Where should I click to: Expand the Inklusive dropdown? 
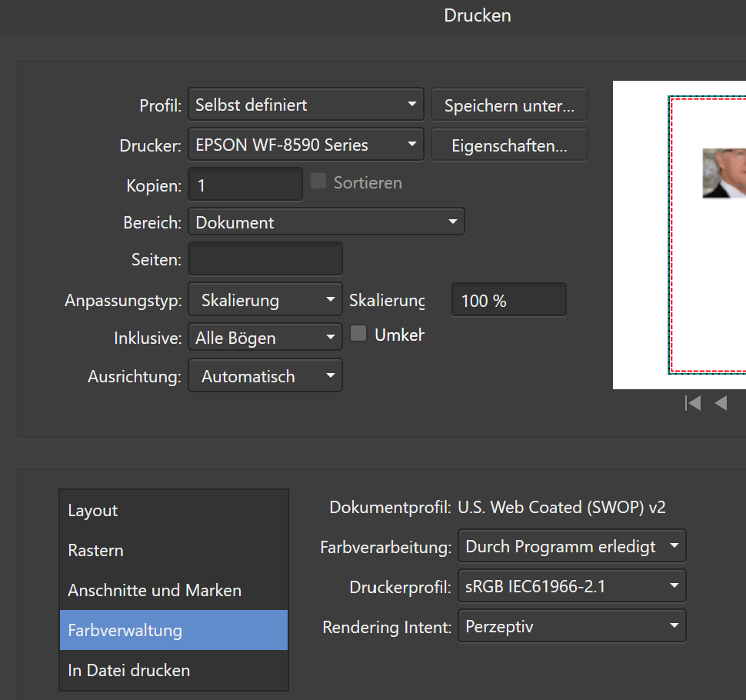pos(265,338)
